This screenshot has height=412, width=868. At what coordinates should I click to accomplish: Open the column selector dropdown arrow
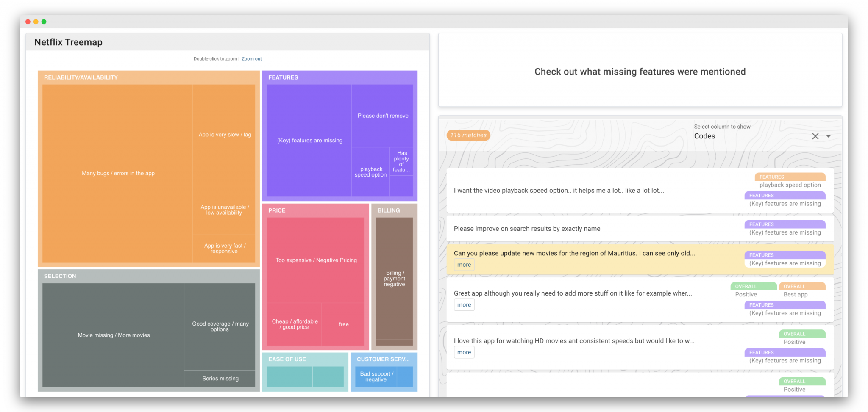point(829,136)
